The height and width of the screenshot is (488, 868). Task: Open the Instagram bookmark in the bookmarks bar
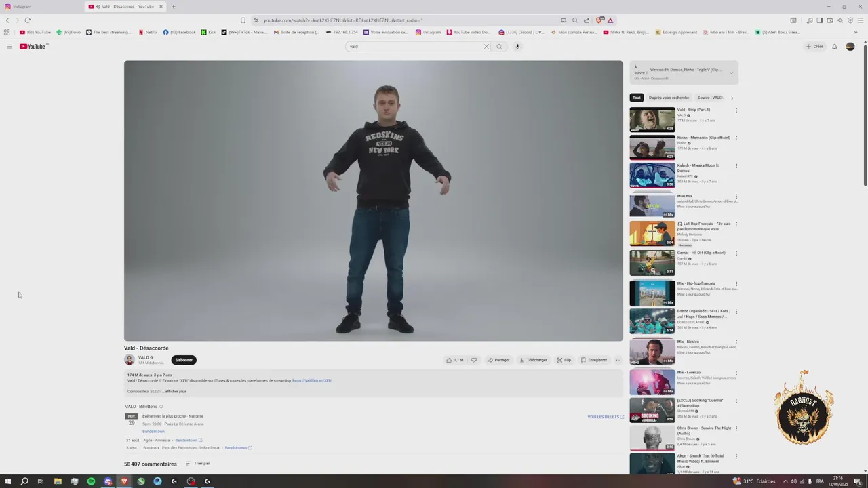[x=428, y=32]
